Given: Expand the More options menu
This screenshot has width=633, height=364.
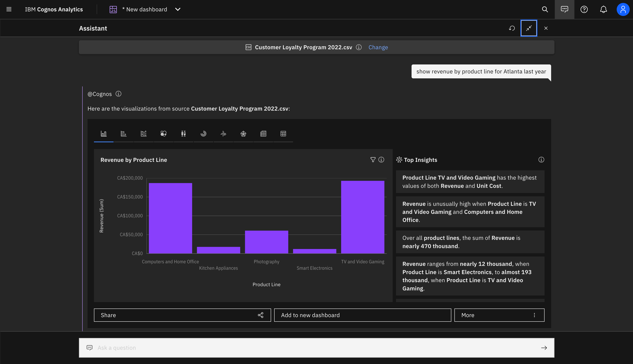Looking at the screenshot, I should [x=499, y=315].
